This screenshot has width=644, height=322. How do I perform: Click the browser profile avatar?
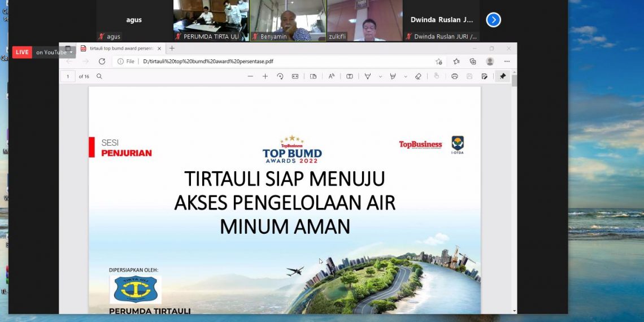click(x=490, y=61)
